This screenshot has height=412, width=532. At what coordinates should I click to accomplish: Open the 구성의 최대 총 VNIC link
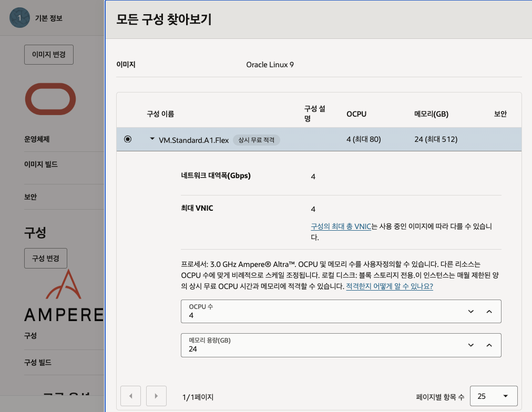[341, 226]
